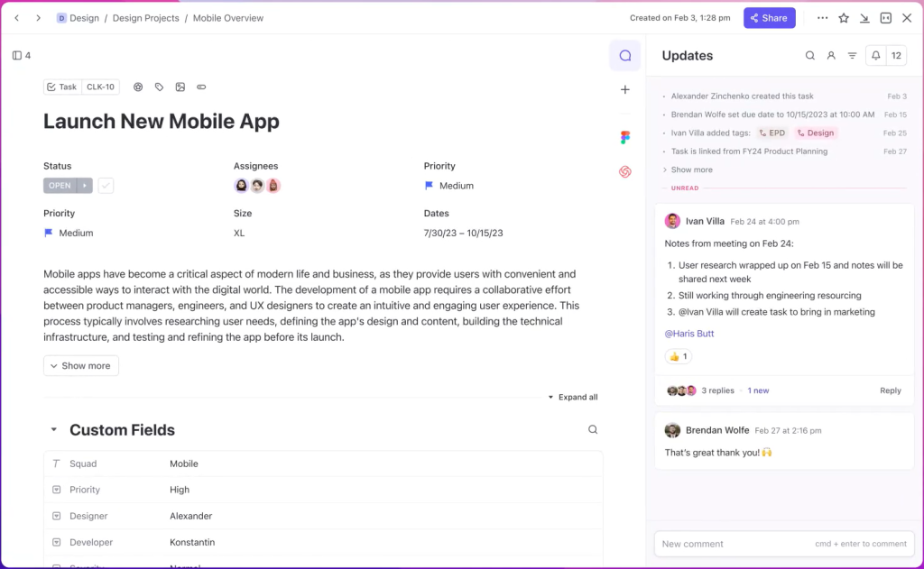924x569 pixels.
Task: Close the task view with the X
Action: [x=907, y=18]
